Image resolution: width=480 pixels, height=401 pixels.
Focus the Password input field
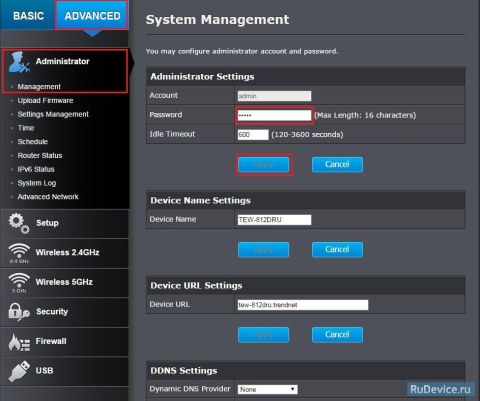[274, 115]
